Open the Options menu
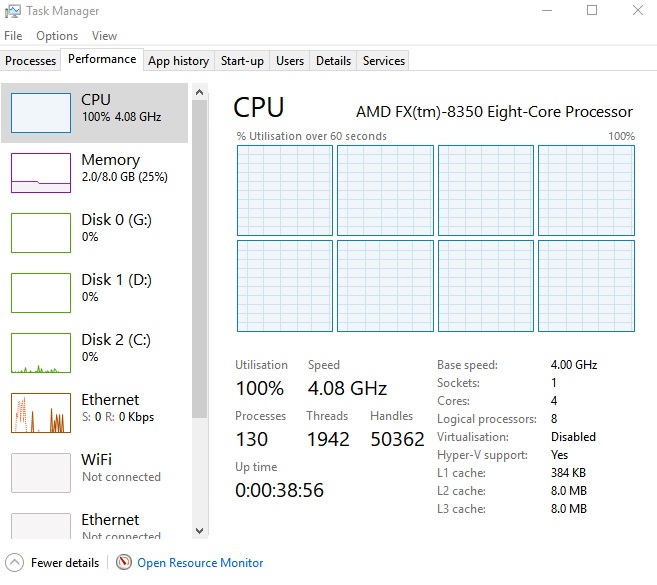The width and height of the screenshot is (657, 585). click(57, 36)
